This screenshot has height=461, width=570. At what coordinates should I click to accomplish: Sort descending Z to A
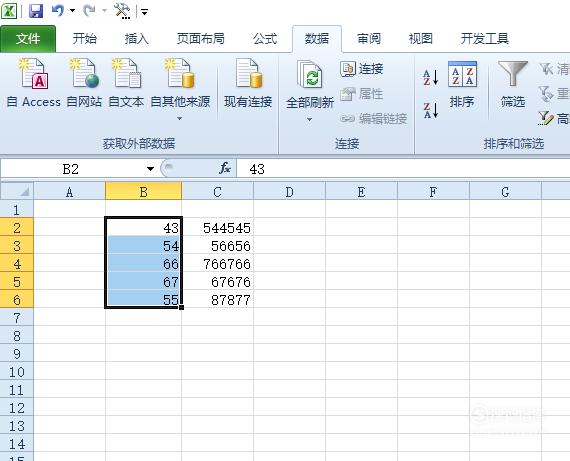point(431,110)
